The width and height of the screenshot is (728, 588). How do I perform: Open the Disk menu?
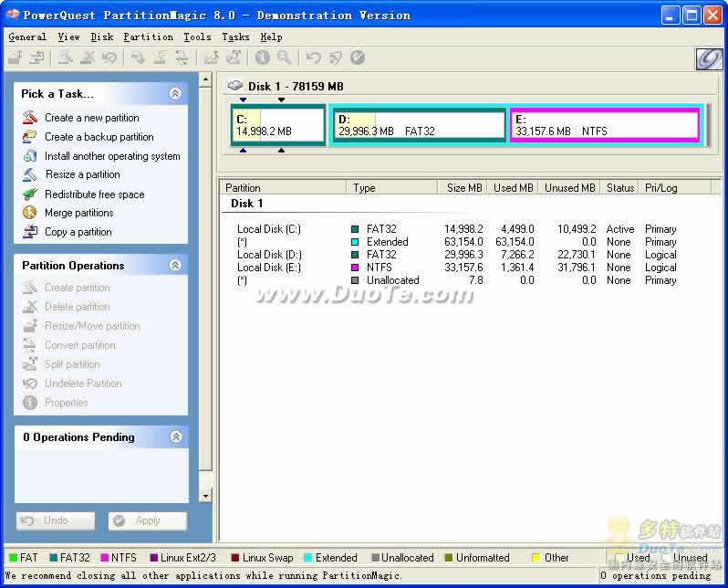pyautogui.click(x=102, y=37)
